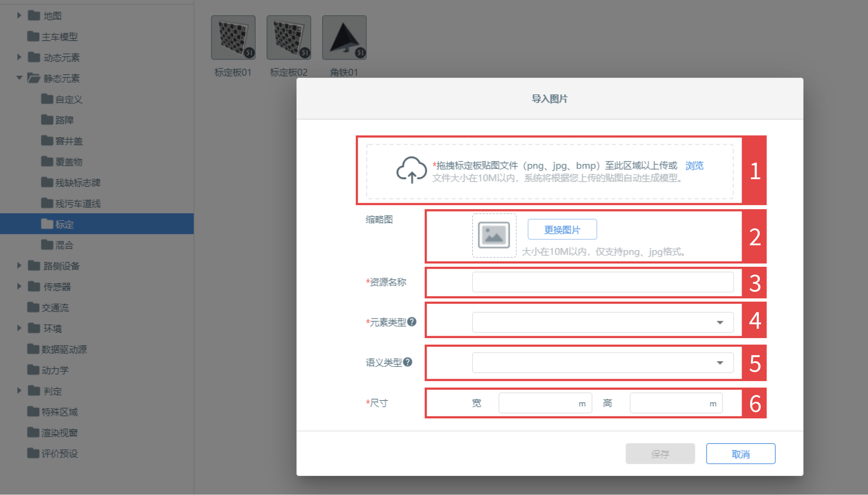Image resolution: width=868 pixels, height=495 pixels.
Task: Click the 评价预设 folder icon
Action: pyautogui.click(x=33, y=453)
